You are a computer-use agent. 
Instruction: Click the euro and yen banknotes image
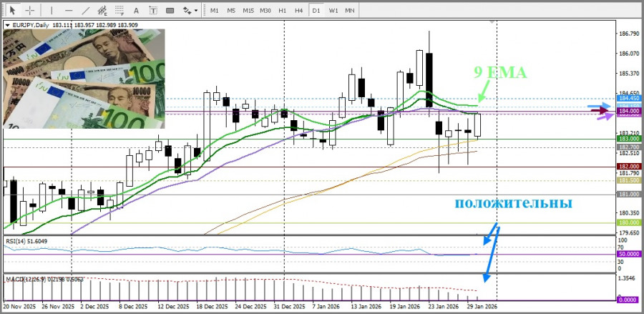pos(84,79)
